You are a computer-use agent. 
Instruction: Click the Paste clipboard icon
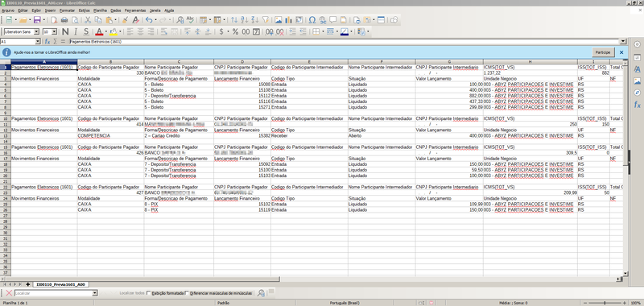[109, 19]
